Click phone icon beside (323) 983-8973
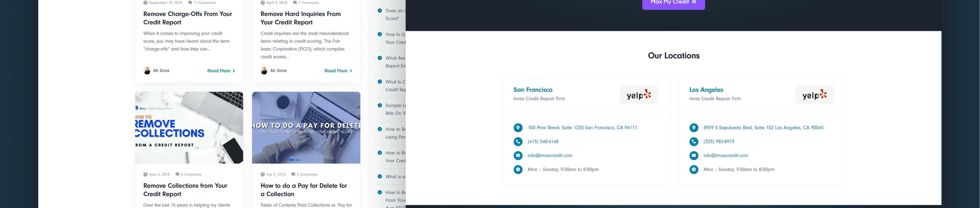This screenshot has height=208, width=980. [694, 142]
